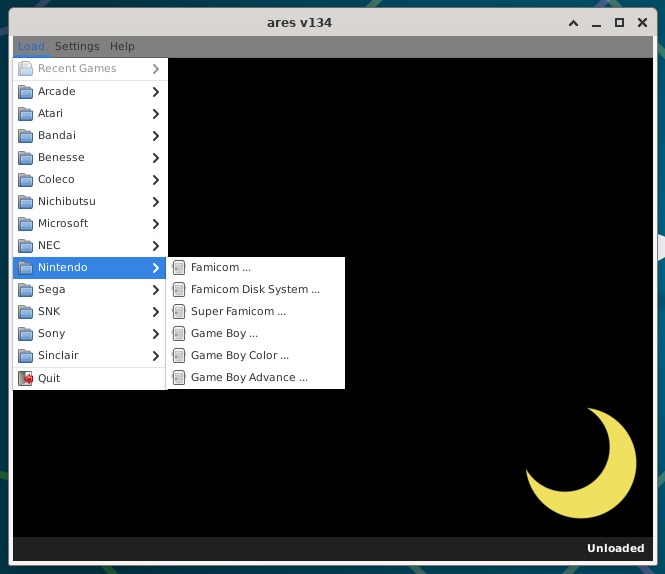This screenshot has height=574, width=665.
Task: Choose Game Boy Advance ... entry
Action: (257, 378)
